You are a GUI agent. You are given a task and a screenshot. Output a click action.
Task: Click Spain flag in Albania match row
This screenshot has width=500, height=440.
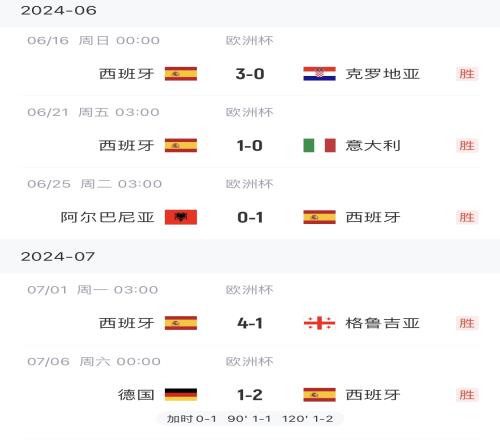(319, 217)
